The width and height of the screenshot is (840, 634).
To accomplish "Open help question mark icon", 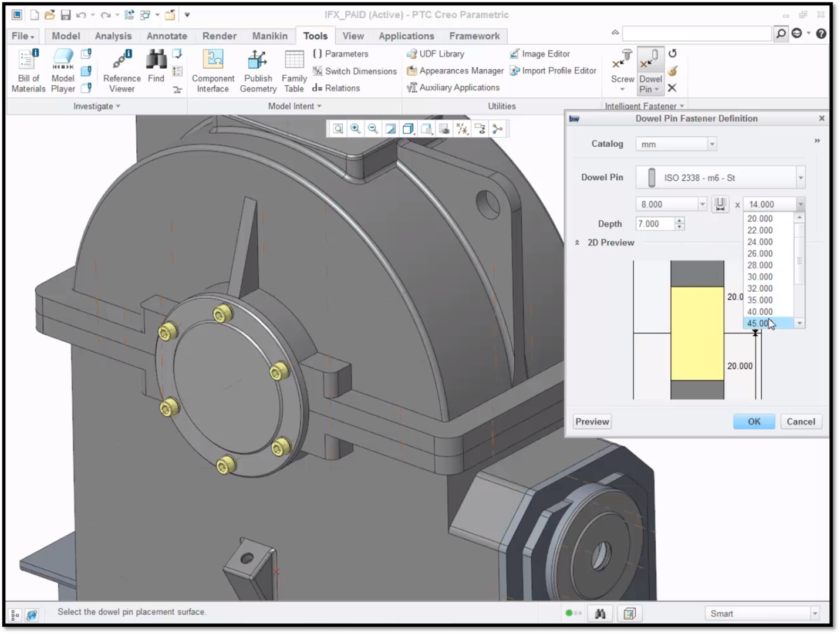I will (x=821, y=33).
